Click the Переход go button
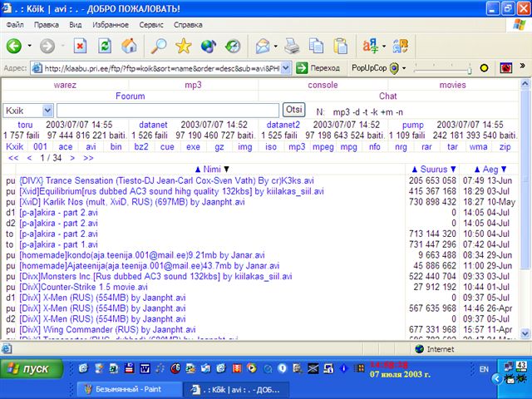 point(319,67)
